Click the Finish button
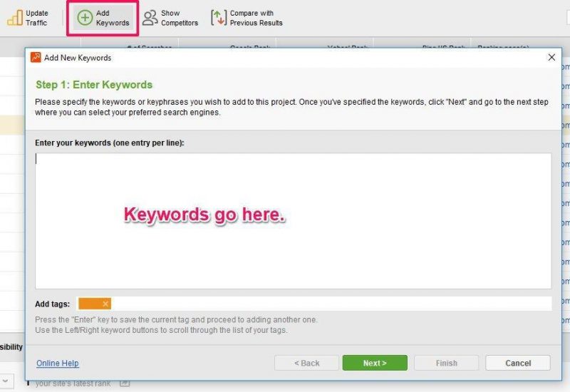Image resolution: width=570 pixels, height=392 pixels. 446,363
